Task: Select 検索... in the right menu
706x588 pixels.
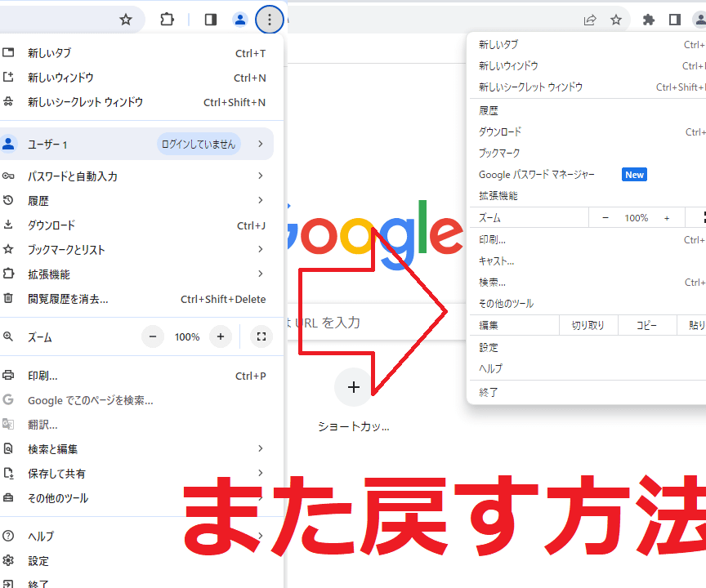Action: coord(492,282)
